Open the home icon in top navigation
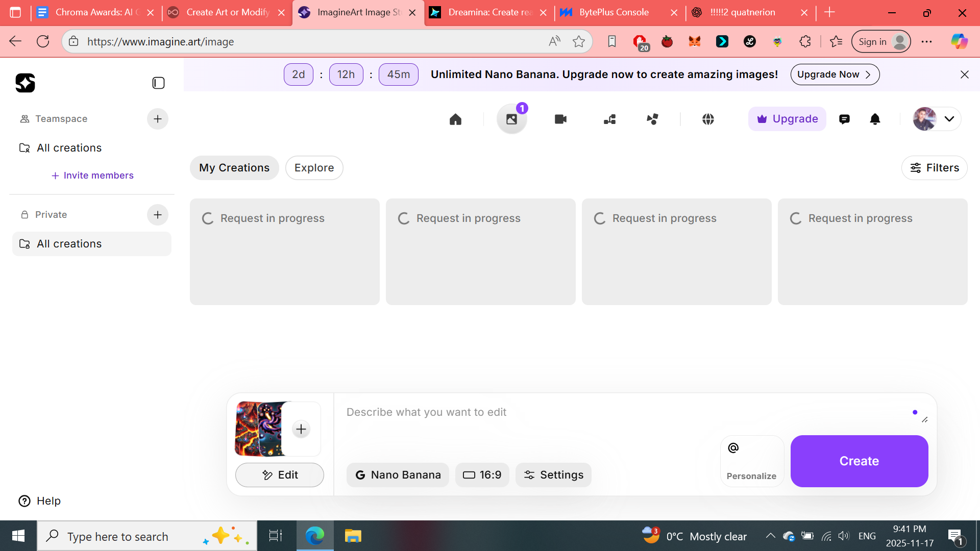This screenshot has height=551, width=980. (x=455, y=119)
